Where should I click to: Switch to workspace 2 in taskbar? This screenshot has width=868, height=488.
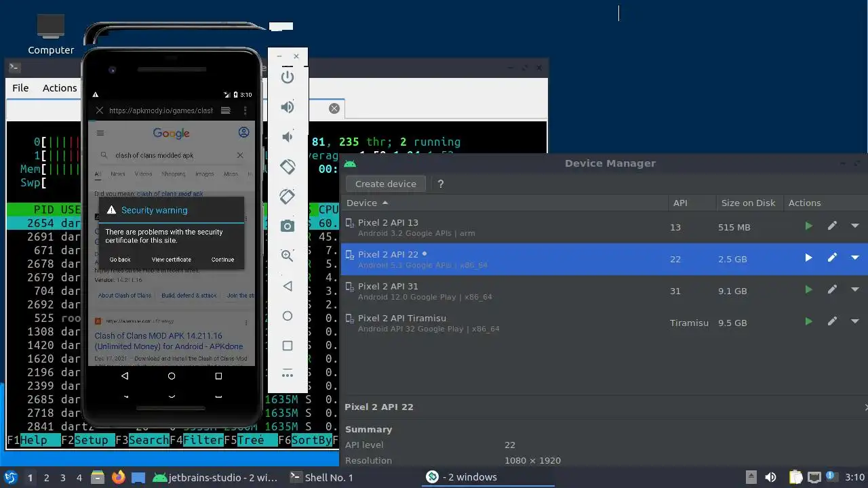pyautogui.click(x=47, y=478)
